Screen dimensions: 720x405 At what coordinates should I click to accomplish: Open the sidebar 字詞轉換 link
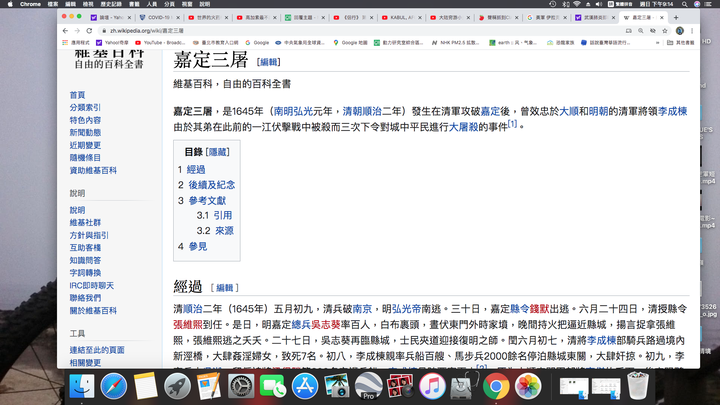(85, 273)
